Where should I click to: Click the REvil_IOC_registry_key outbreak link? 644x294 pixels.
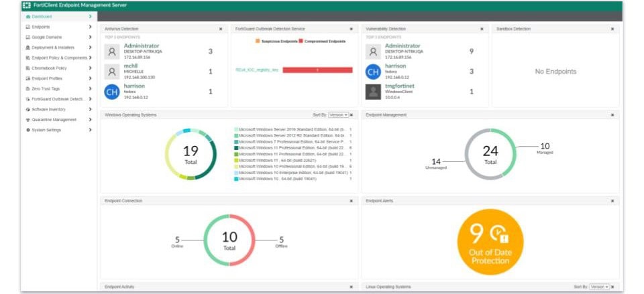tap(257, 70)
